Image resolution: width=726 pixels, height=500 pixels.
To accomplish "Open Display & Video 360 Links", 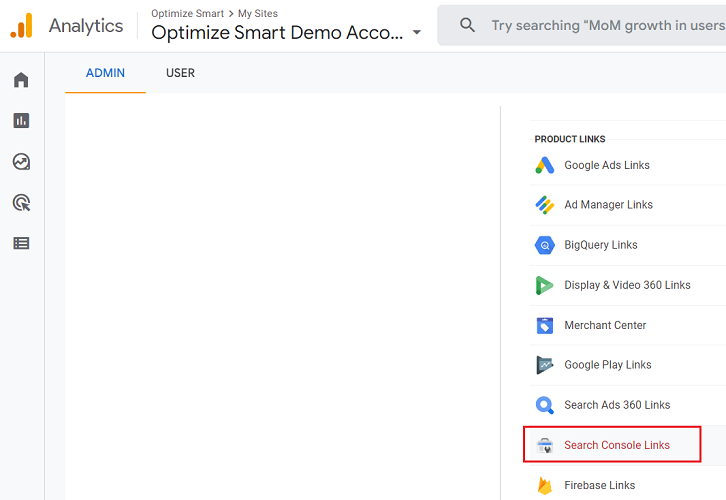I will point(627,285).
